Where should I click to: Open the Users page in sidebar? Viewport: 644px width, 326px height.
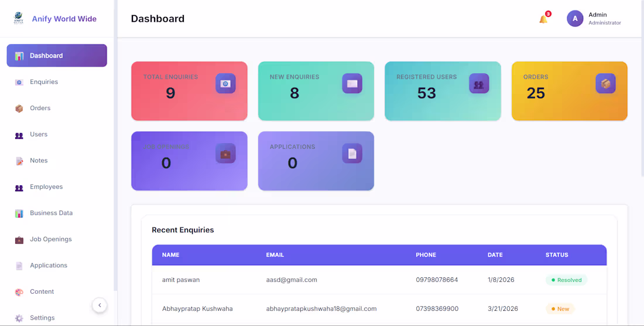tap(39, 134)
